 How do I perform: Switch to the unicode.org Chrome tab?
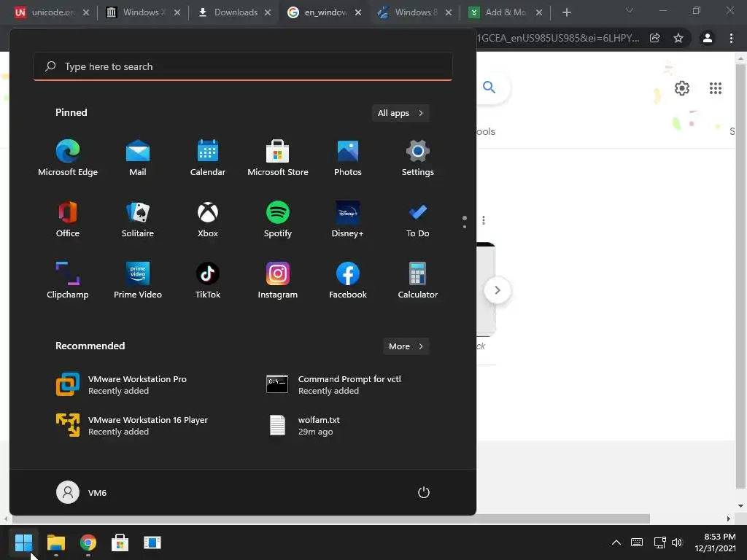tap(52, 12)
